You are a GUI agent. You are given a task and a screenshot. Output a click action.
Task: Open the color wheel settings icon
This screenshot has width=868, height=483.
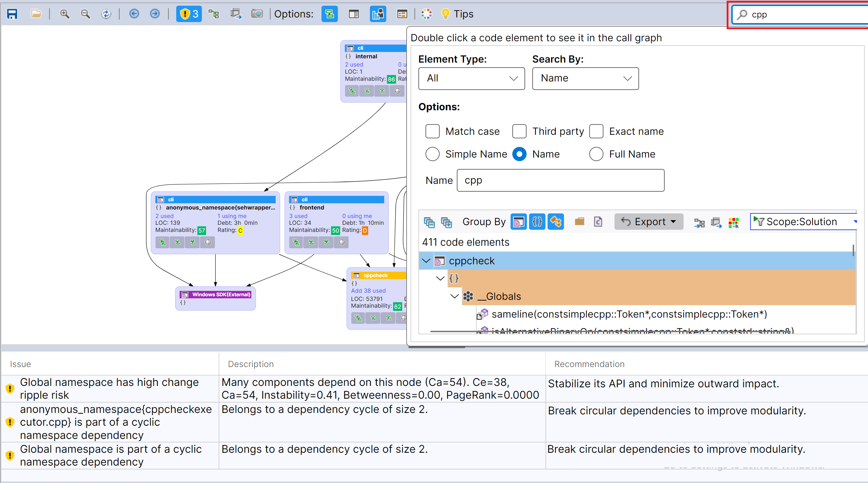[x=426, y=14]
